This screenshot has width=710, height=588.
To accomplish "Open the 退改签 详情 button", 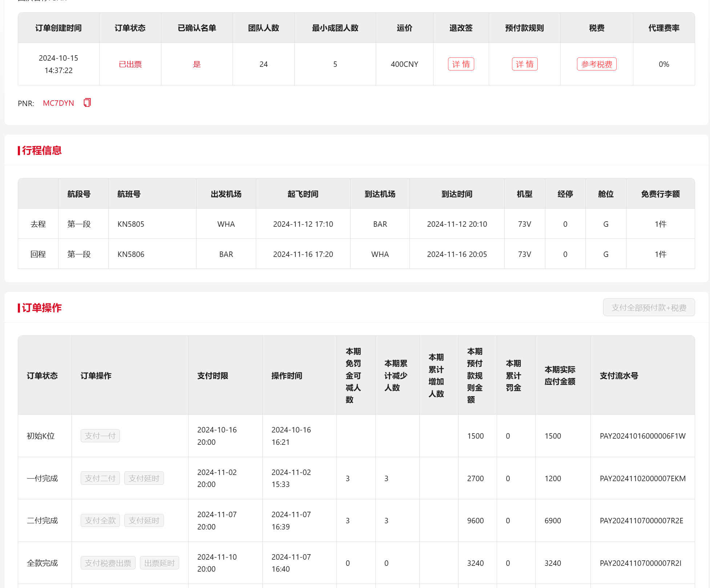I will (461, 64).
